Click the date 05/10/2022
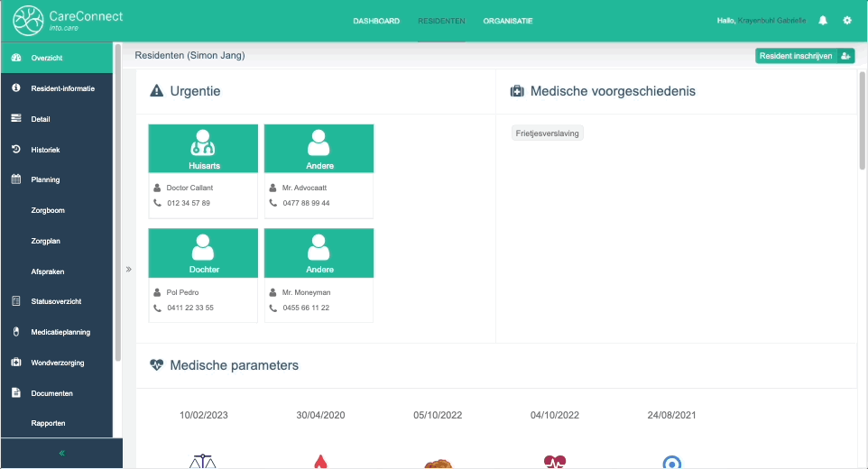868x469 pixels. [x=438, y=415]
